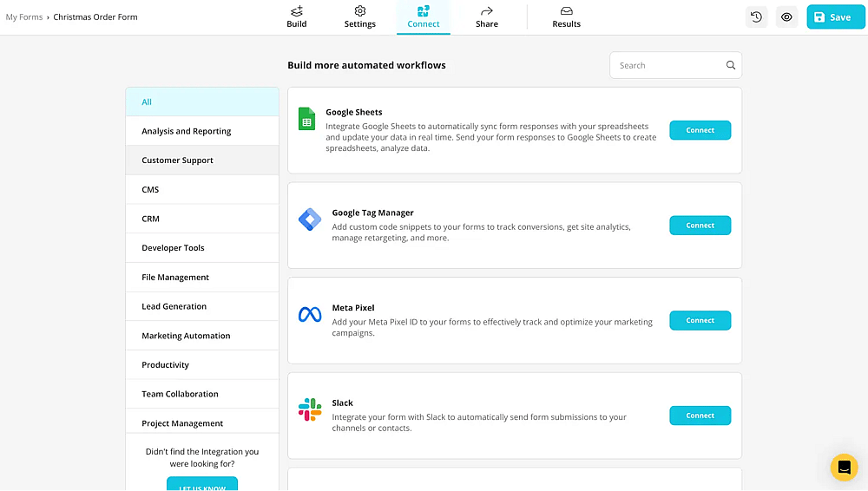Filter by Developer Tools
This screenshot has width=868, height=491.
pos(202,248)
